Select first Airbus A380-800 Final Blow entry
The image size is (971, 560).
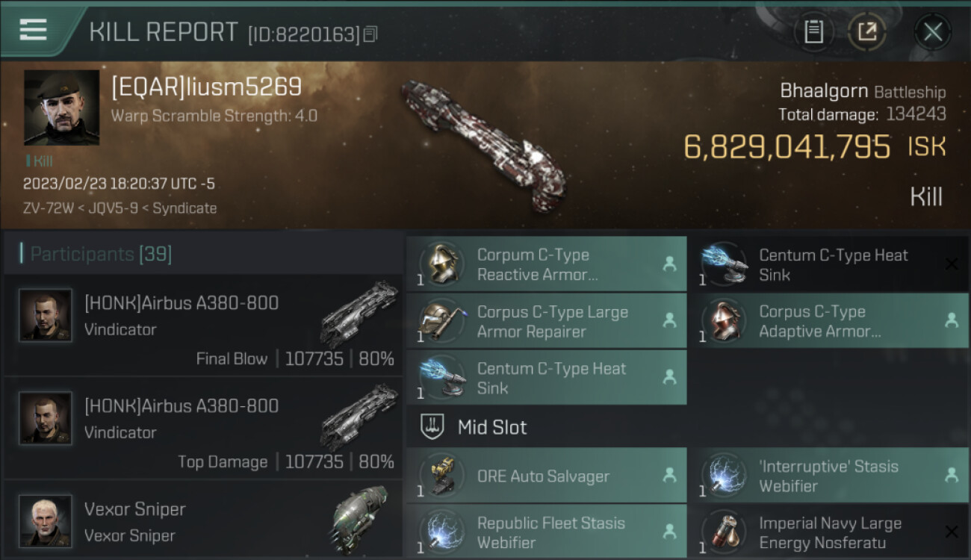(204, 326)
